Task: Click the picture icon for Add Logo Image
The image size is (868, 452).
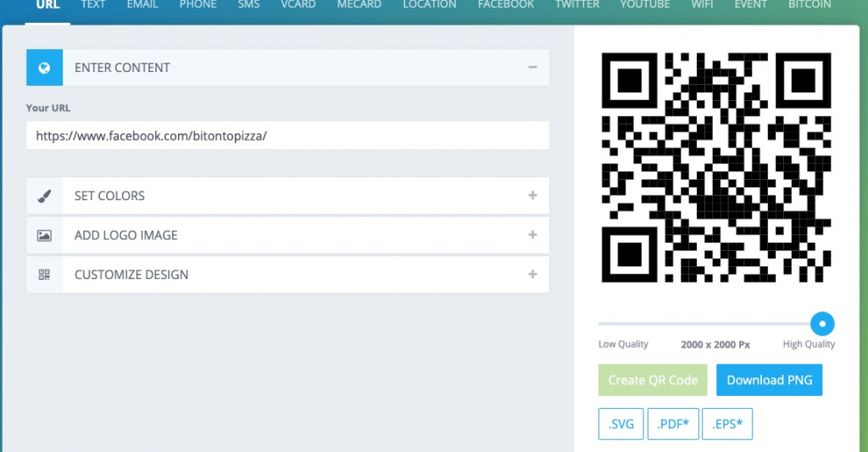Action: (x=44, y=236)
